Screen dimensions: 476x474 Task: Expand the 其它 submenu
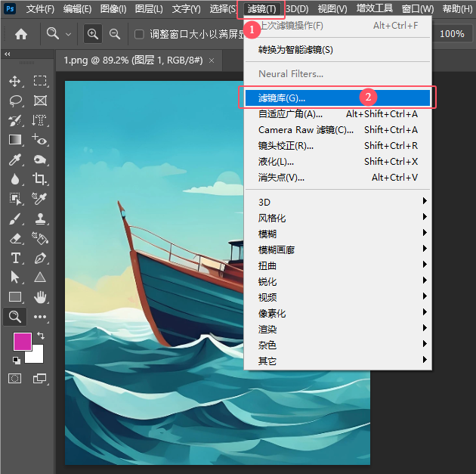click(338, 361)
